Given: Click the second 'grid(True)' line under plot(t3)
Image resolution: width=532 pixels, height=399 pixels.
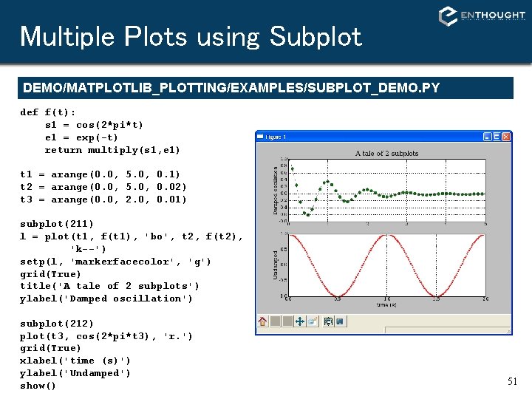Looking at the screenshot, I should (50, 348).
